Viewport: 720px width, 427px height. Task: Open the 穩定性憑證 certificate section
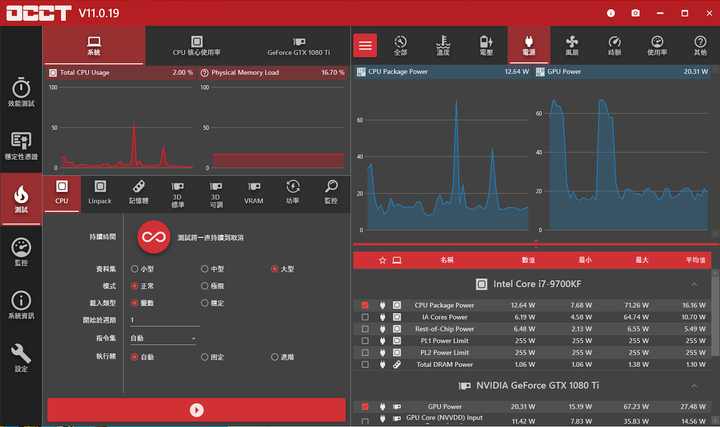click(21, 146)
